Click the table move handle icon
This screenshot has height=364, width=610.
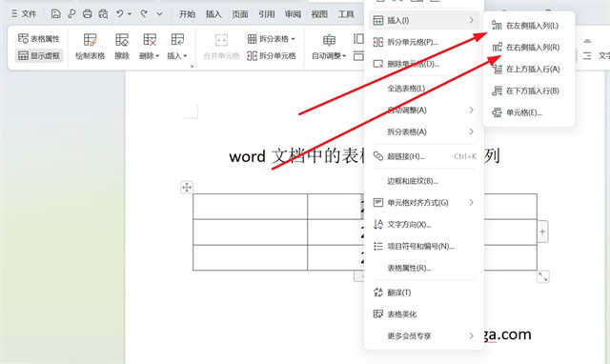(187, 188)
